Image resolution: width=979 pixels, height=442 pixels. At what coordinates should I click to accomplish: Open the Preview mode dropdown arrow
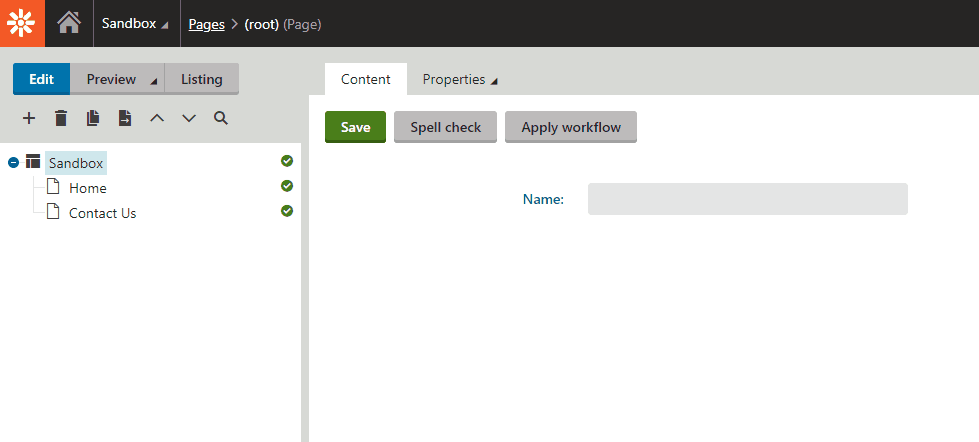154,81
